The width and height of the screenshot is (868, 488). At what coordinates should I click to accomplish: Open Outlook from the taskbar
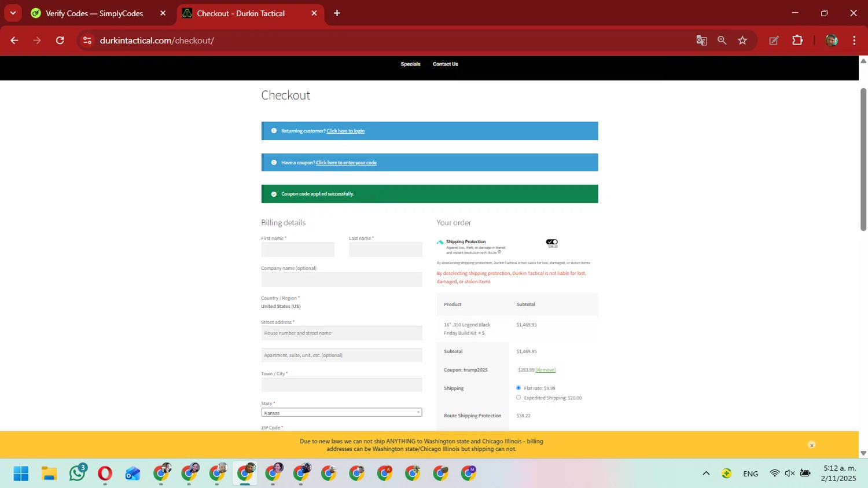point(133,474)
